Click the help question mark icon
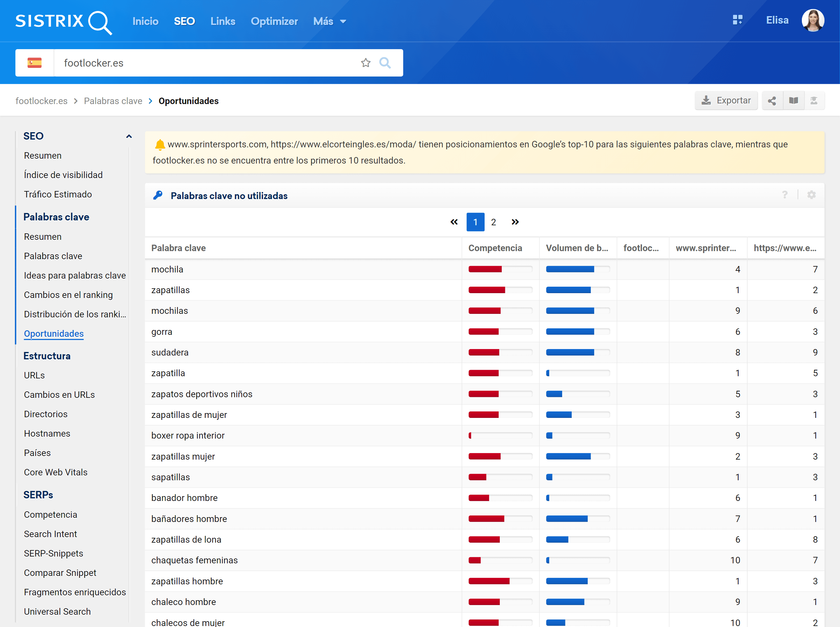Image resolution: width=840 pixels, height=627 pixels. (x=786, y=196)
